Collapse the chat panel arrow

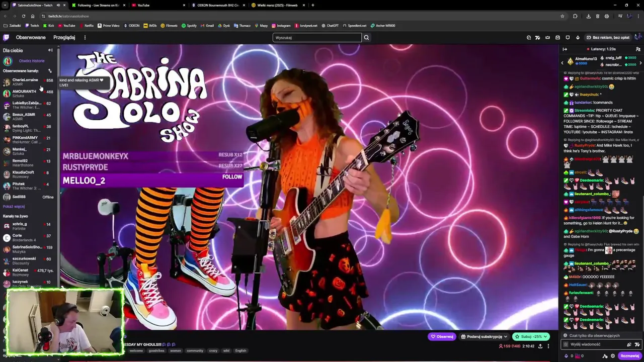pos(565,49)
